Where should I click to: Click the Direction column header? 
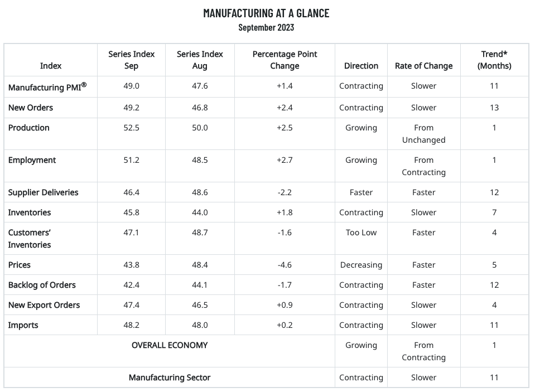tap(361, 66)
